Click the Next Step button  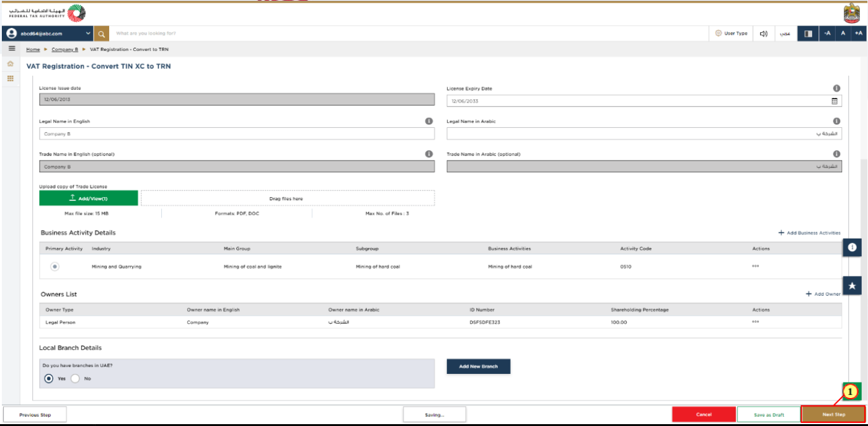833,414
